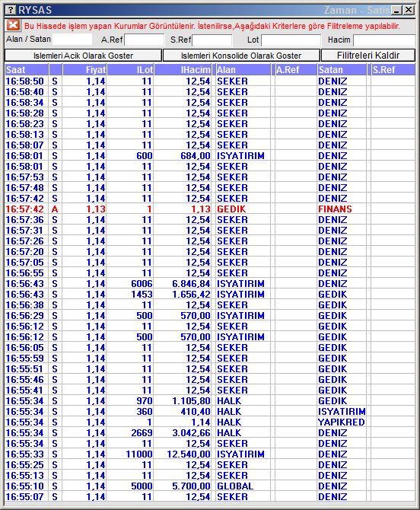Click volume value 684,00
420x510 pixels.
tap(196, 155)
